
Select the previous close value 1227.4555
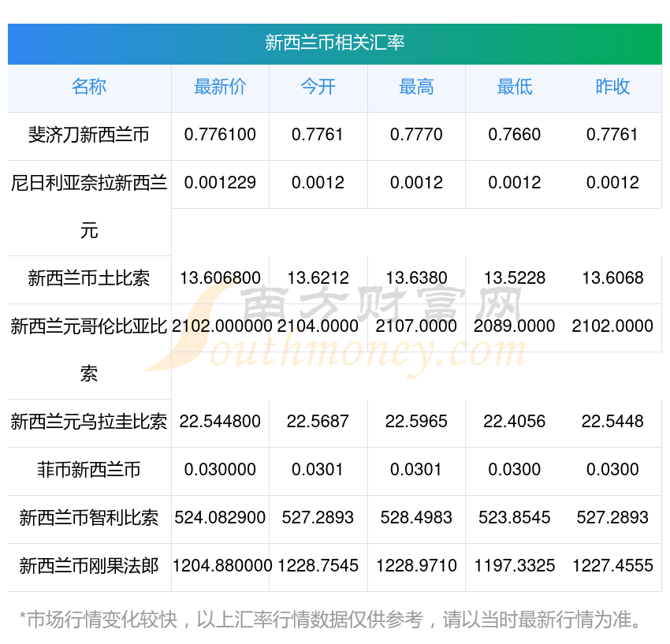pos(612,566)
